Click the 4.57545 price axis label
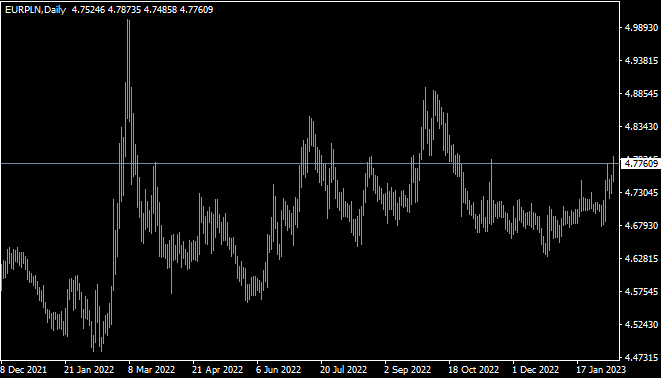The width and height of the screenshot is (661, 378). [x=641, y=292]
